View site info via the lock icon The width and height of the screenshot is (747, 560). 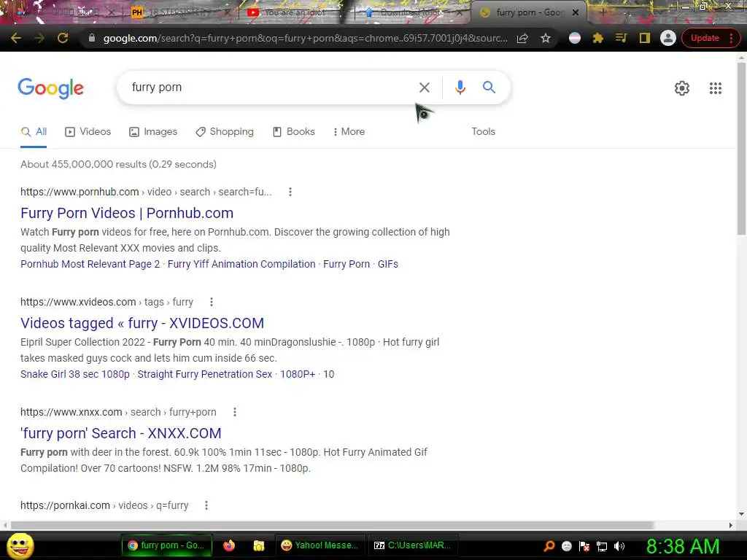[91, 38]
